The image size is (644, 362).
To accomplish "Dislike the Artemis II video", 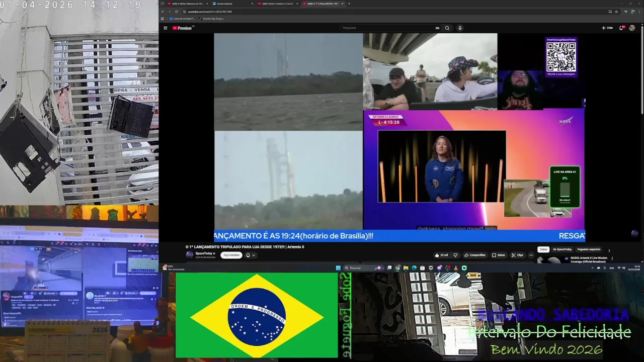I will point(455,255).
